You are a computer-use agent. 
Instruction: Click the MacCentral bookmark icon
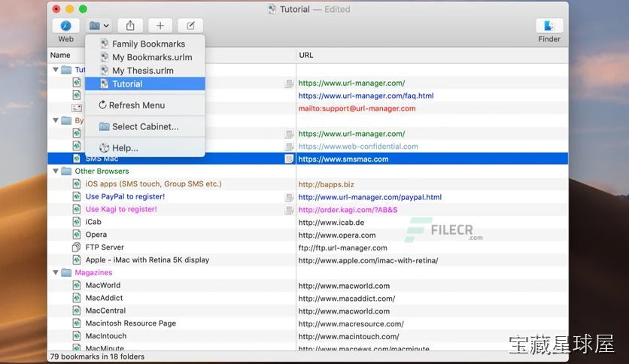pos(77,311)
